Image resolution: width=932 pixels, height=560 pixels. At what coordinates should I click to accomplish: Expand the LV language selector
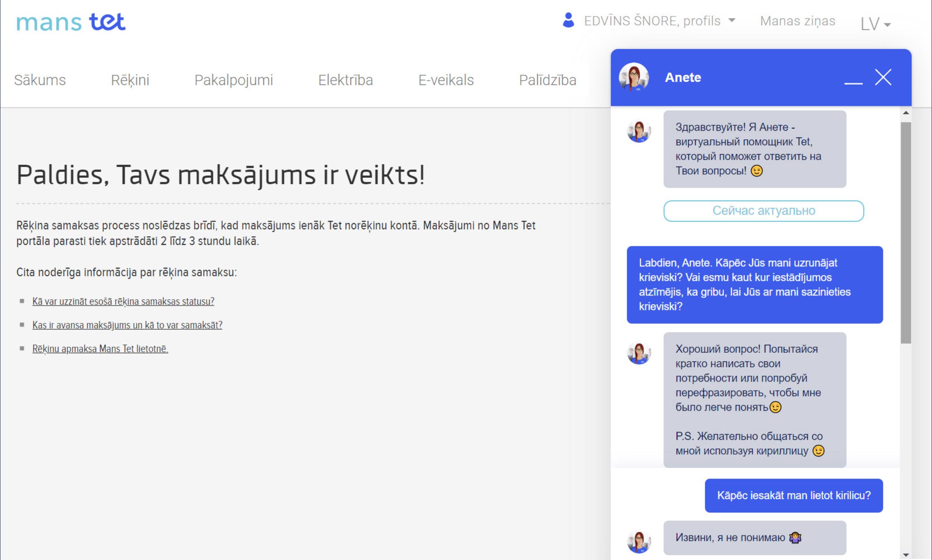tap(875, 24)
